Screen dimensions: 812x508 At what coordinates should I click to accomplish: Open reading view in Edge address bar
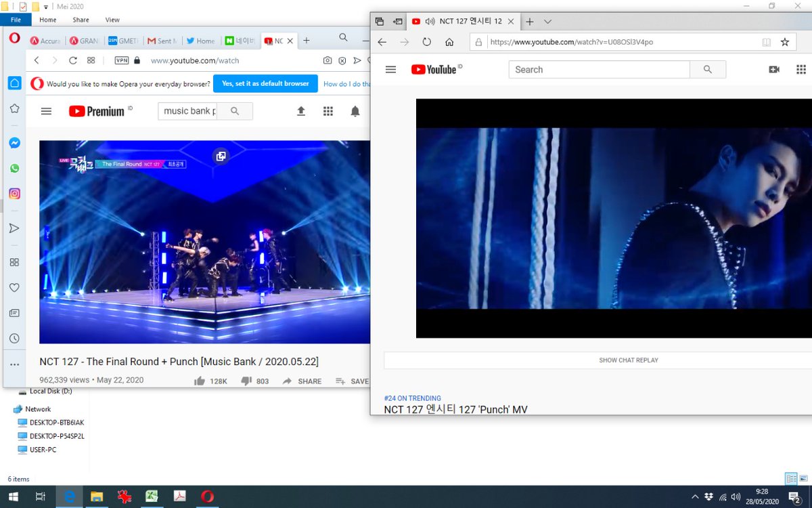(767, 42)
